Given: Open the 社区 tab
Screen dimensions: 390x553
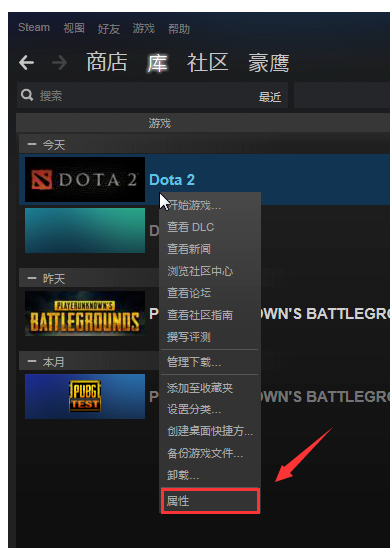Looking at the screenshot, I should point(207,62).
